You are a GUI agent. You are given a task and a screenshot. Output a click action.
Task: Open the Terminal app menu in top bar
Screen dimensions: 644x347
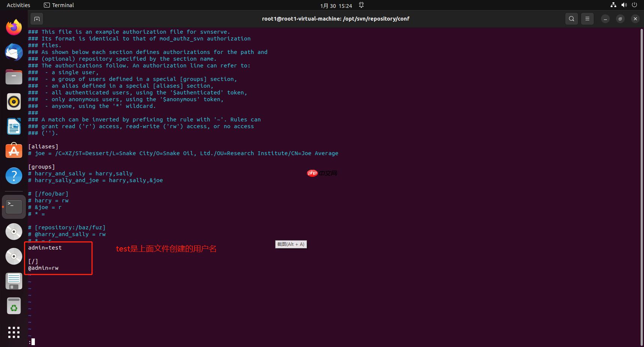[x=59, y=5]
